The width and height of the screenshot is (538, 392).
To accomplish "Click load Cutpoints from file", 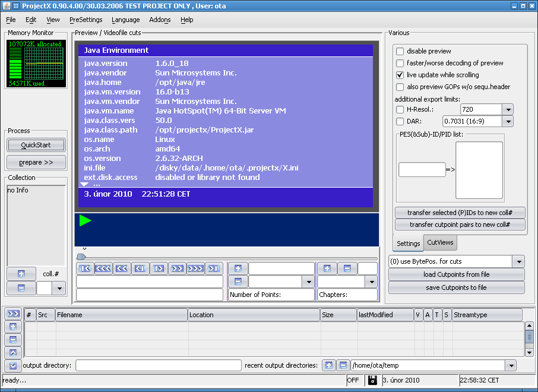I will coord(456,274).
